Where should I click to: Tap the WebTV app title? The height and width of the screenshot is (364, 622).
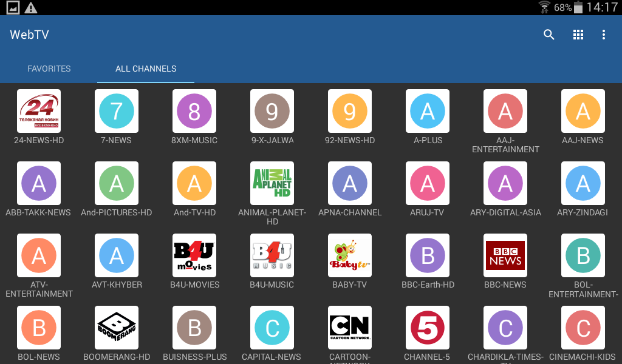click(x=29, y=35)
